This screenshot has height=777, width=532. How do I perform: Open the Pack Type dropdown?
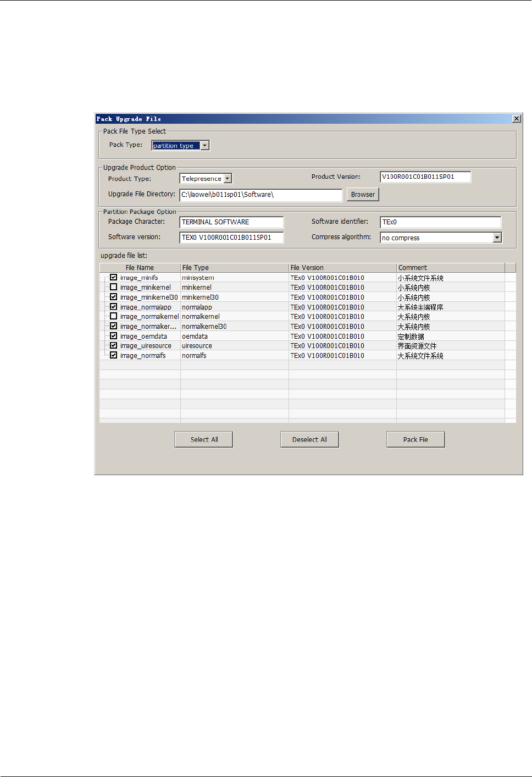point(204,146)
